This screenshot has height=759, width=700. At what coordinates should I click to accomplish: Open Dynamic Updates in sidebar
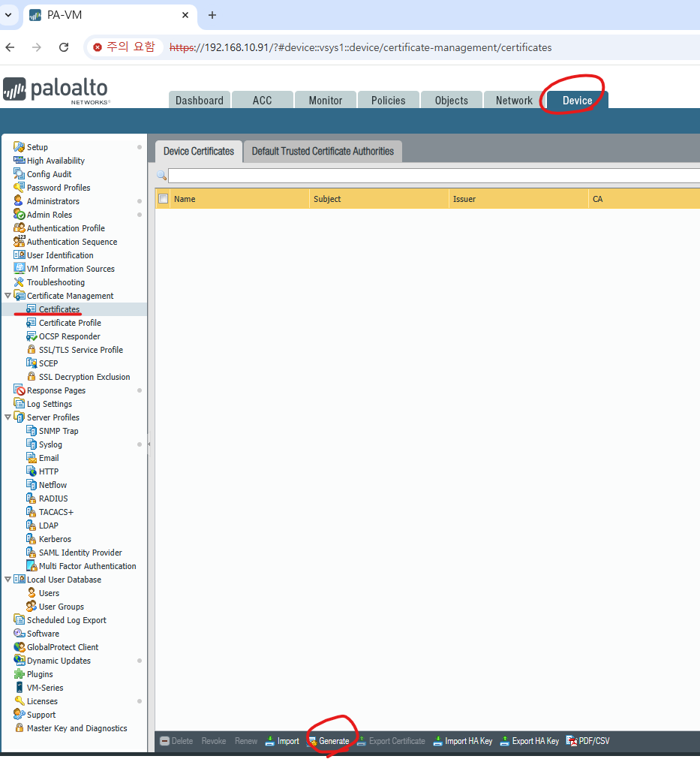pyautogui.click(x=59, y=660)
